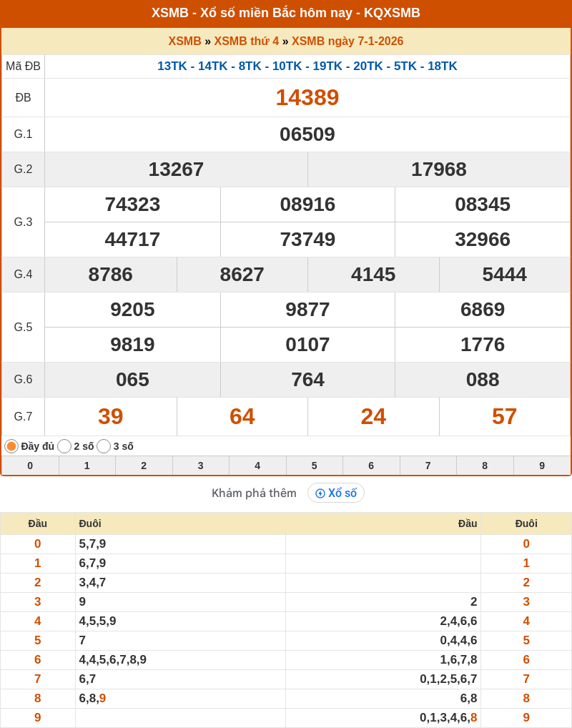572x728 pixels.
Task: Filter results by digit 7
Action: click(428, 466)
